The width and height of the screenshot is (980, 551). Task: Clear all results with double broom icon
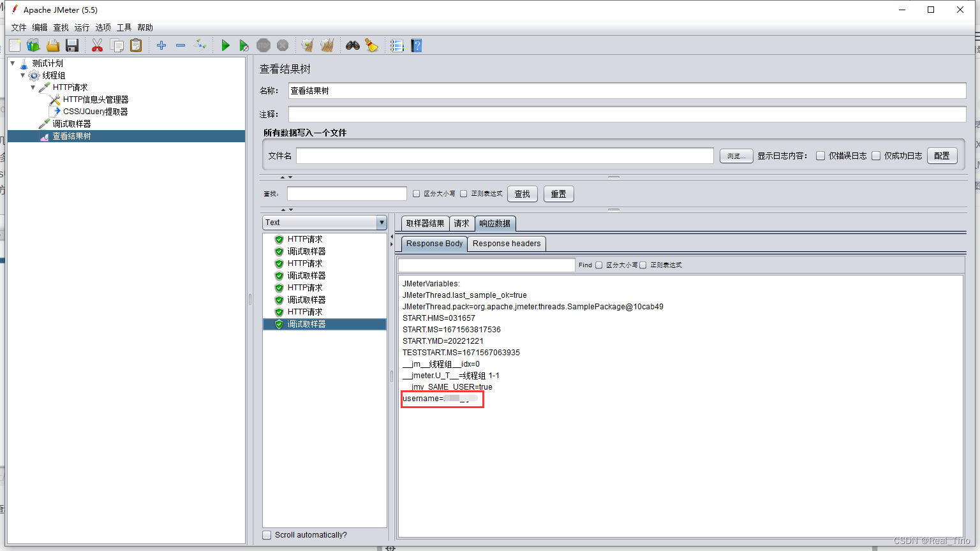click(327, 45)
